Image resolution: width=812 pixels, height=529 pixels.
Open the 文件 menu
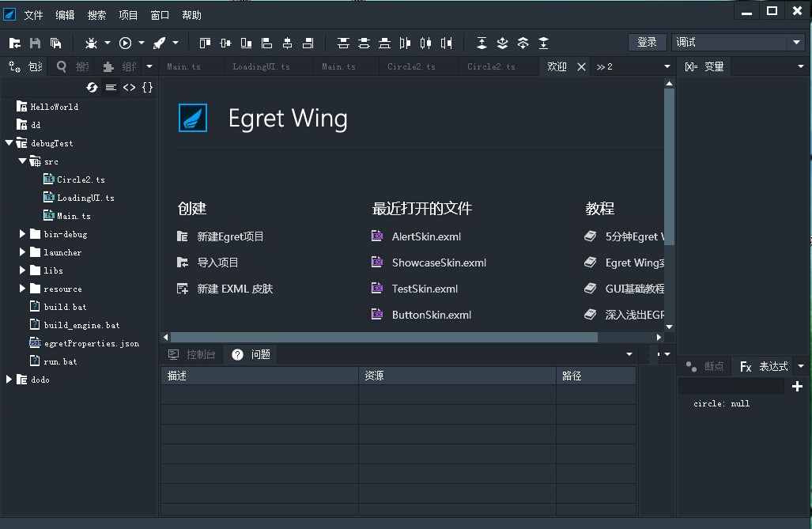click(x=34, y=15)
